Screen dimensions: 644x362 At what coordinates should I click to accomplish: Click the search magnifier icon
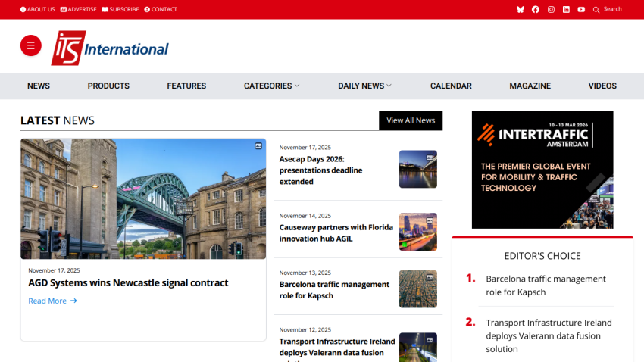(x=596, y=9)
